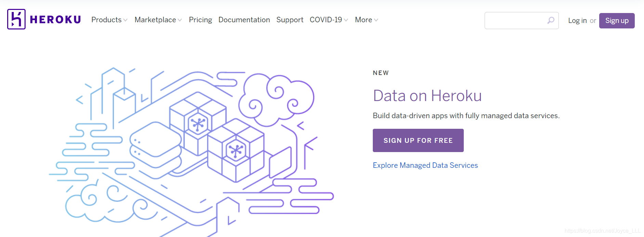This screenshot has width=644, height=237.
Task: Open Explore Managed Data Services link
Action: point(425,165)
